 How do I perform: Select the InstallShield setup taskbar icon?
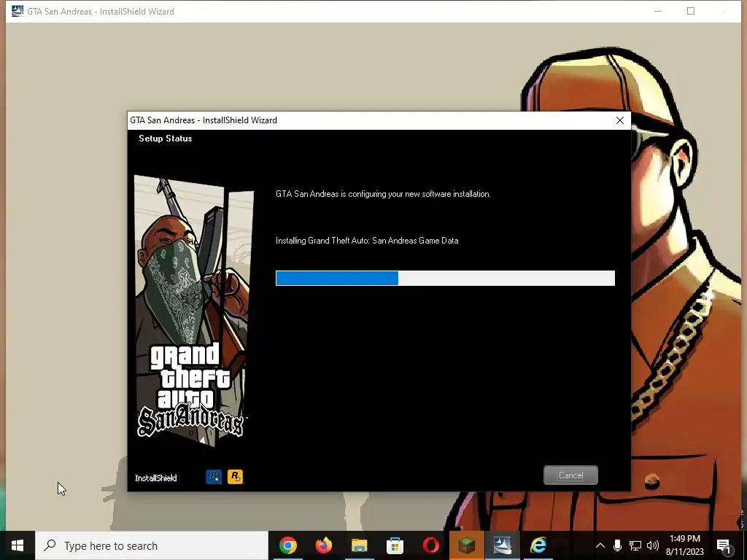pyautogui.click(x=502, y=545)
